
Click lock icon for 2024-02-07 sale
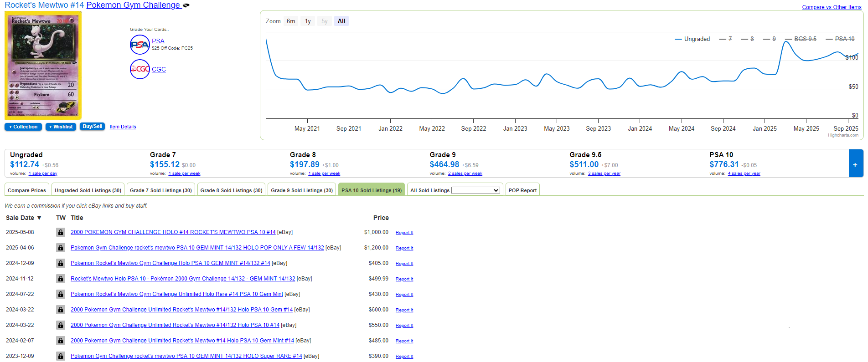click(60, 341)
